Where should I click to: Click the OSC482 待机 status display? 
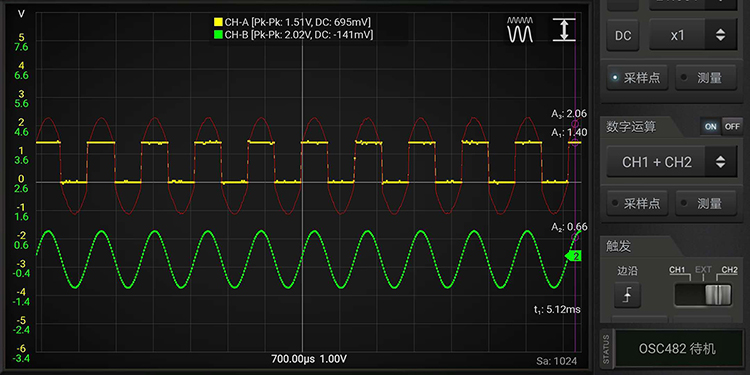tap(678, 349)
